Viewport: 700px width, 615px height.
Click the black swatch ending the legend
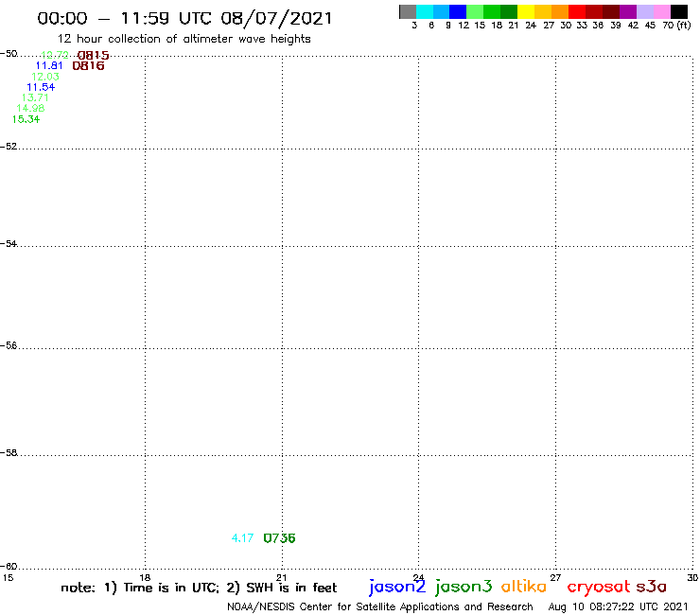coord(679,12)
